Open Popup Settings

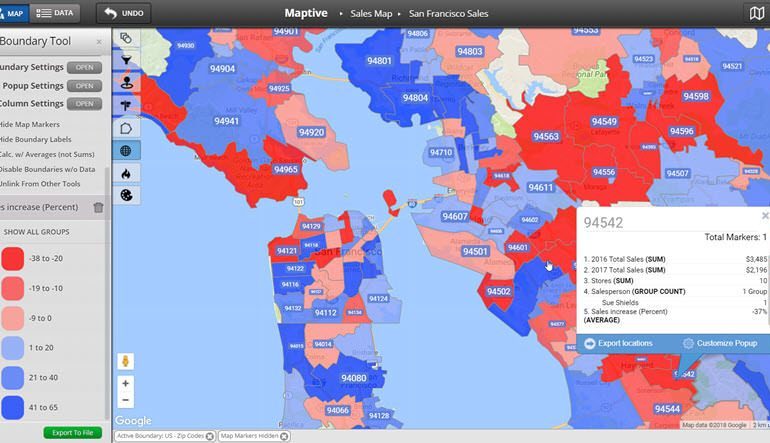tap(84, 86)
